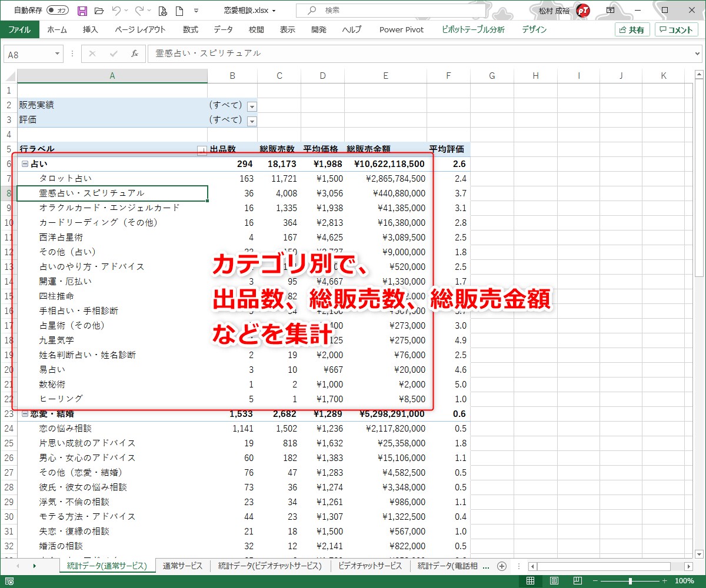Collapse the 占い category group

coord(25,164)
